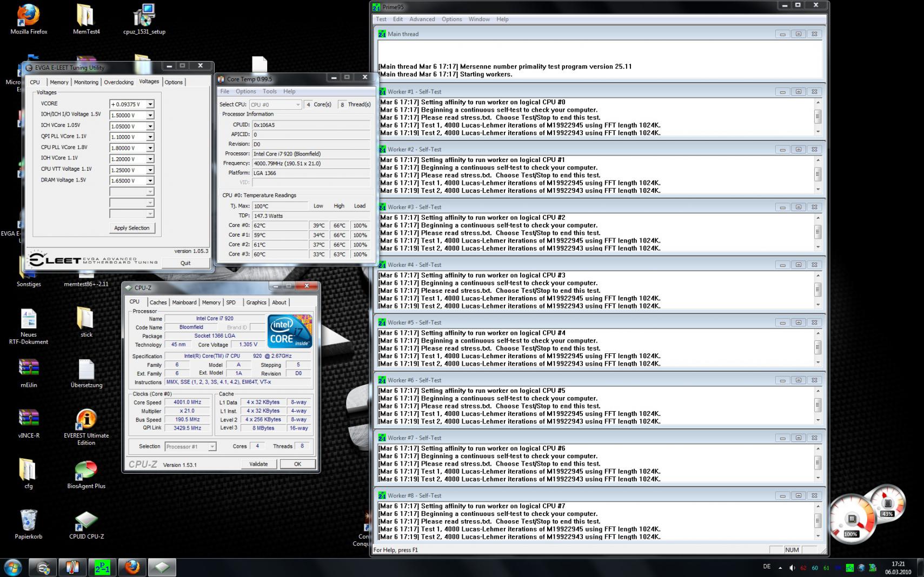Open the cfg folder icon
Image resolution: width=924 pixels, height=577 pixels.
[29, 473]
